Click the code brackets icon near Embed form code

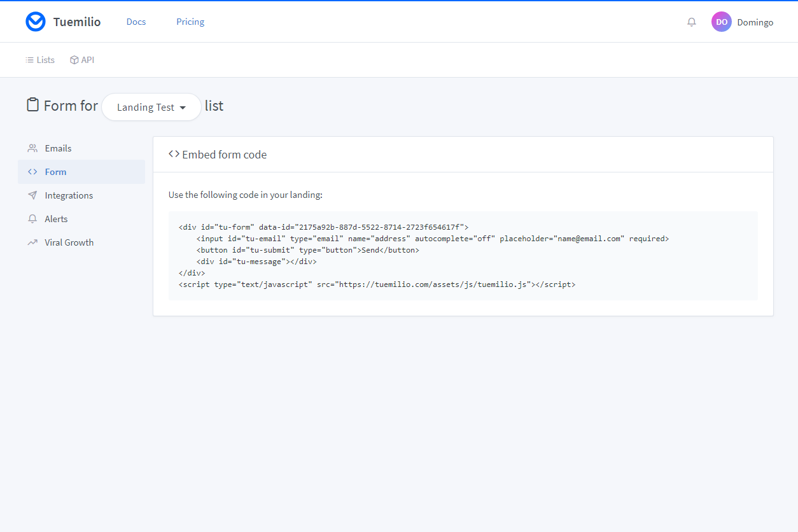coord(174,153)
